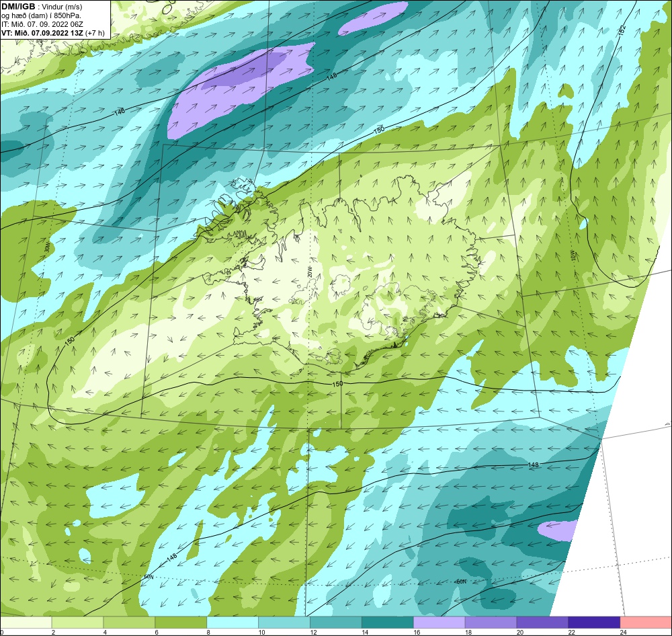Click legend scale value 22
Image resolution: width=672 pixels, height=636 pixels.
572,632
